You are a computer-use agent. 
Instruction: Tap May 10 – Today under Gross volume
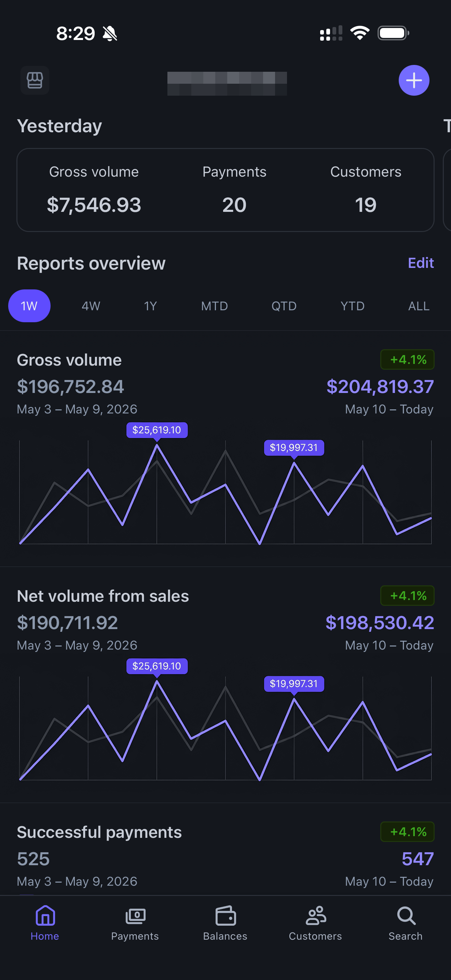tap(389, 409)
